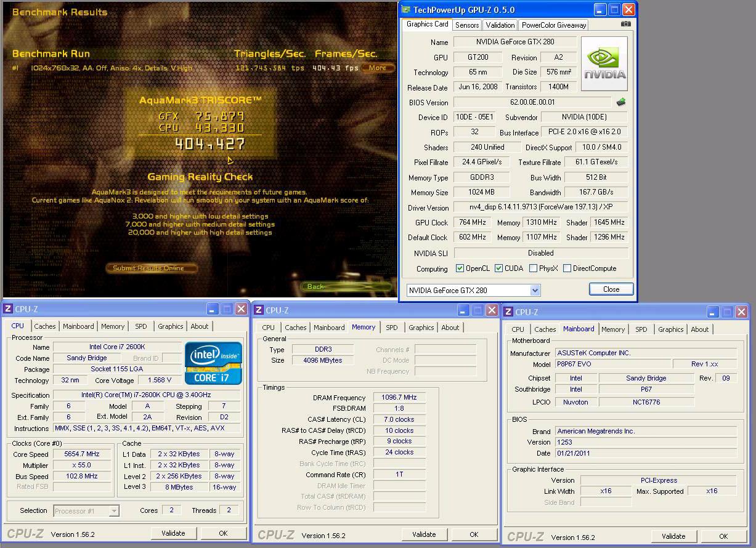Image resolution: width=756 pixels, height=548 pixels.
Task: Click the Core Voltage 1.568 V value
Action: (x=159, y=381)
